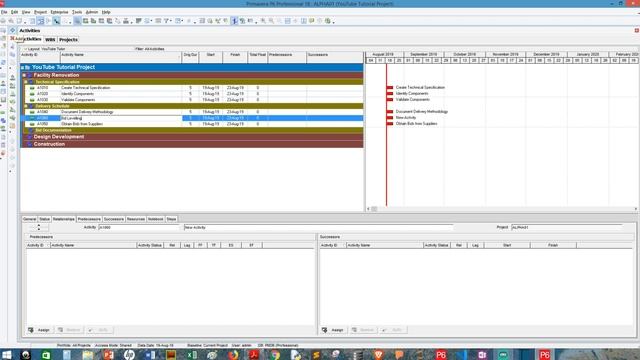The image size is (640, 360).
Task: Collapse the Technical Specification WBS band
Action: (26, 82)
